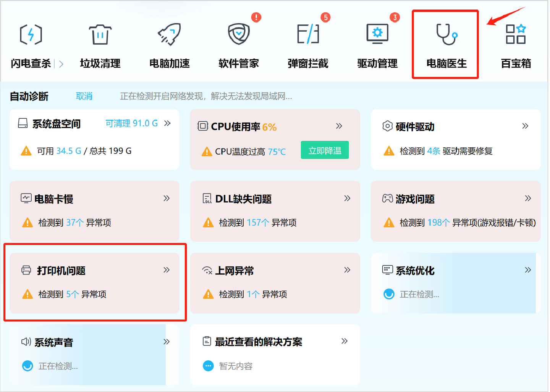Open the 打印机问题 card title

61,271
